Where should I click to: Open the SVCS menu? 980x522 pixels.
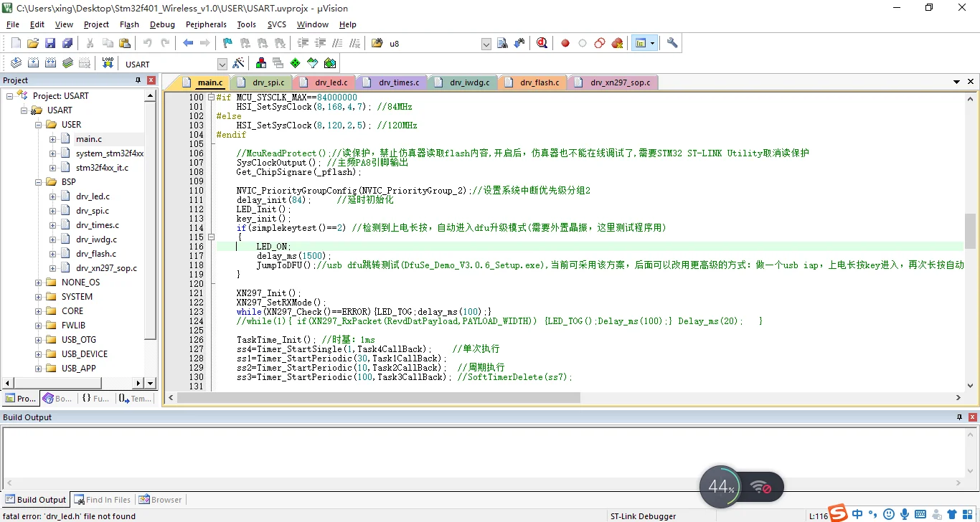tap(277, 24)
